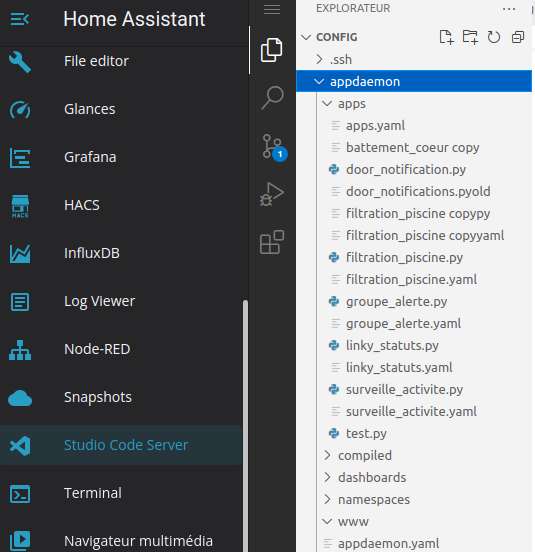Expand the dashboards folder

327,477
